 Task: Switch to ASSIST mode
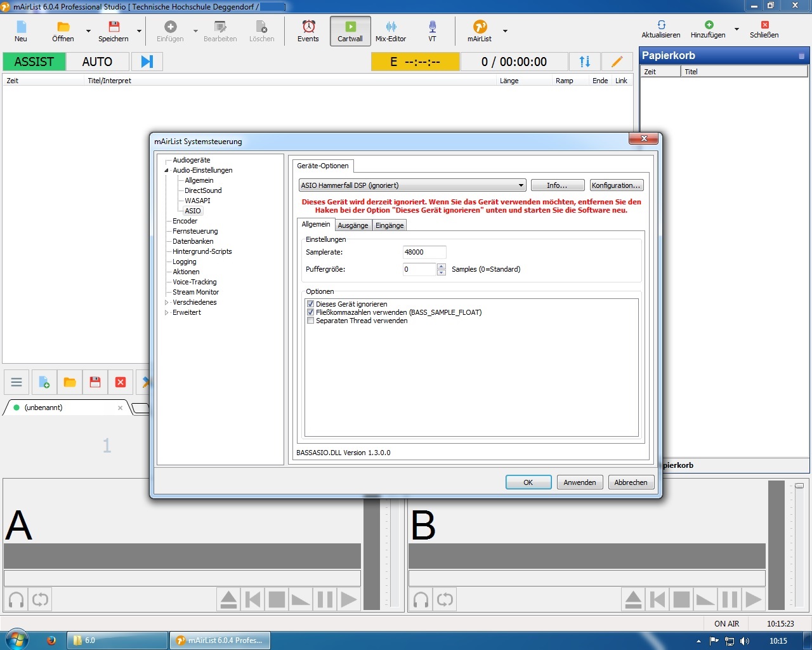pos(34,62)
